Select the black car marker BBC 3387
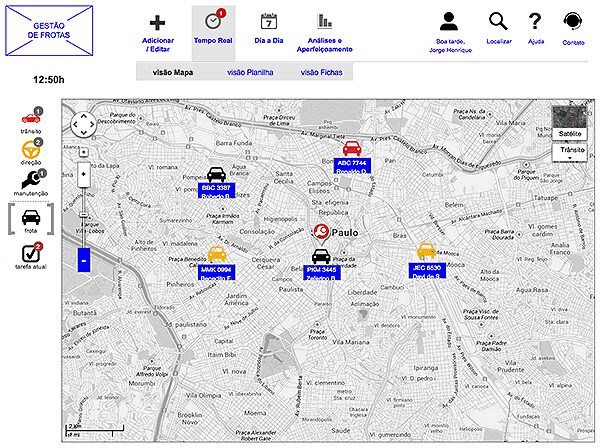 [x=216, y=174]
